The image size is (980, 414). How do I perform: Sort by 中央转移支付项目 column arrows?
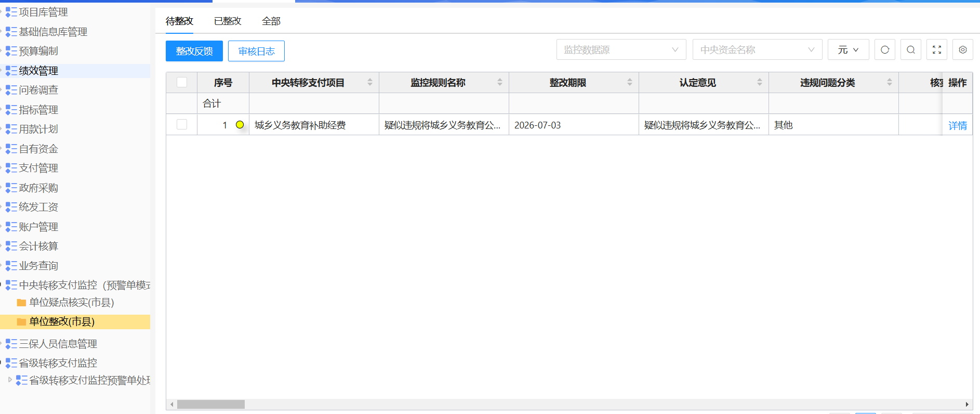[370, 82]
